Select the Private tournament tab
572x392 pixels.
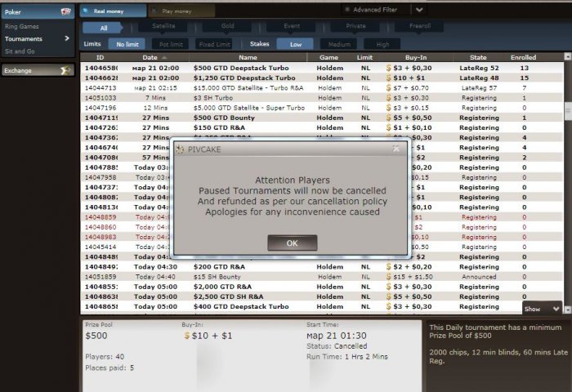point(355,26)
